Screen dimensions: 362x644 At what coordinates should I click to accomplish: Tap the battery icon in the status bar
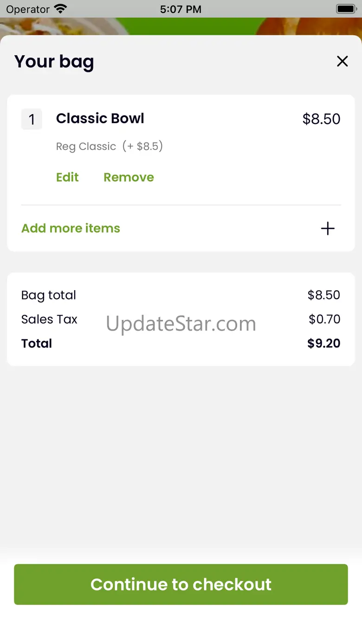(x=346, y=9)
